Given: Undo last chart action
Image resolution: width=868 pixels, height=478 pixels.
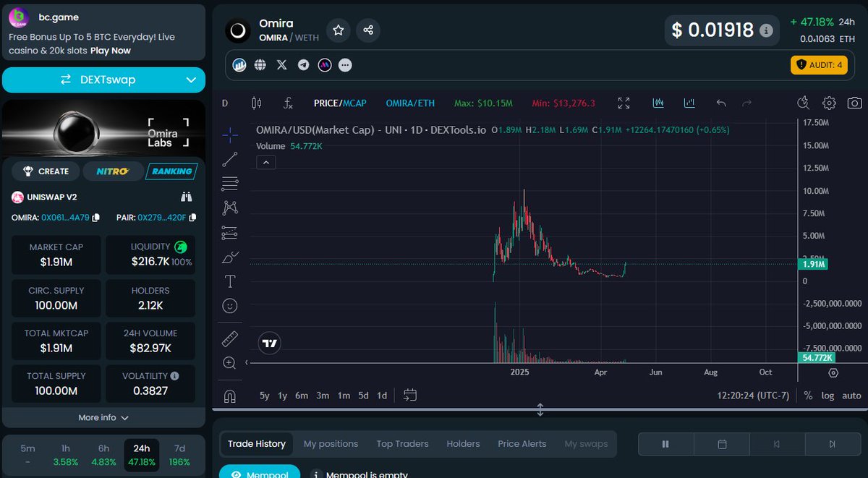Looking at the screenshot, I should click(x=721, y=103).
